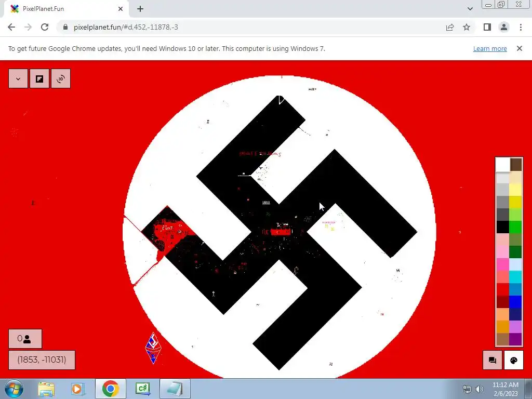
Task: Open a new browser tab
Action: [x=140, y=9]
